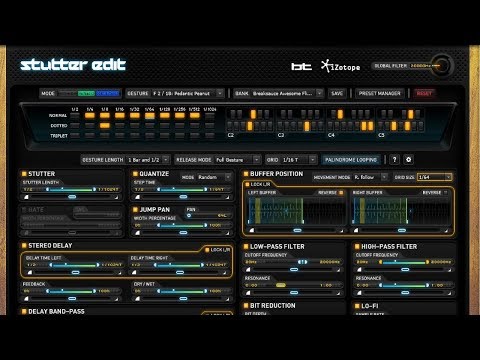Expand the Release Mode dropdown
Screen dimensions: 480x360
[x=256, y=160]
